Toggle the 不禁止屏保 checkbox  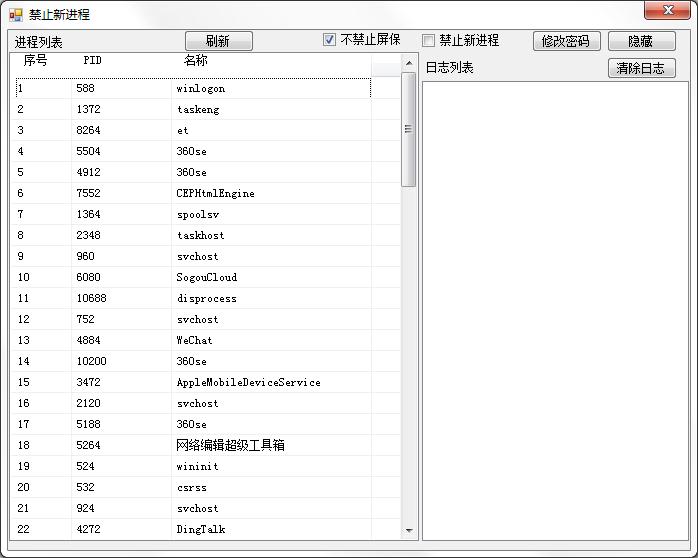coord(330,40)
